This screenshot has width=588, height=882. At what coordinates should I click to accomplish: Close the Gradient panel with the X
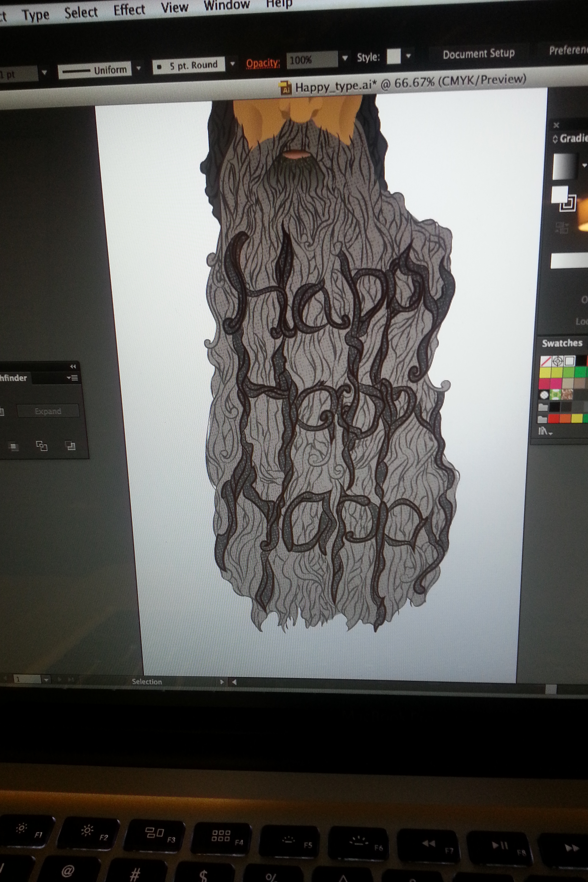click(x=556, y=125)
